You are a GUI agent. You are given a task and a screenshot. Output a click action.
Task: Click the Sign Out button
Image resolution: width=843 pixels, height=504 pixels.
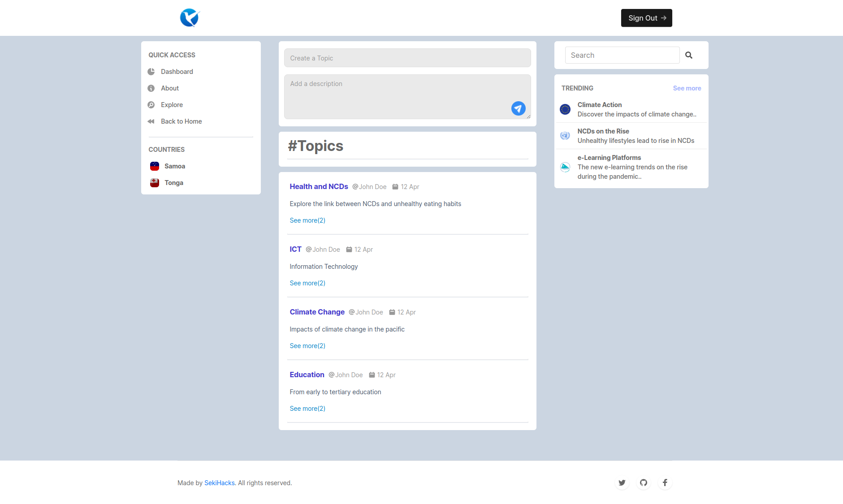(x=646, y=18)
